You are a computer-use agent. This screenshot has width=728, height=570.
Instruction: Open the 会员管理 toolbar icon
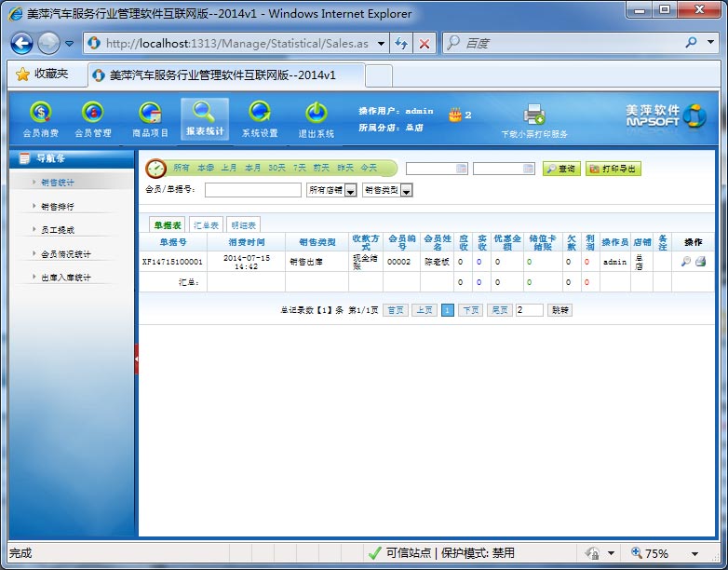pos(92,114)
